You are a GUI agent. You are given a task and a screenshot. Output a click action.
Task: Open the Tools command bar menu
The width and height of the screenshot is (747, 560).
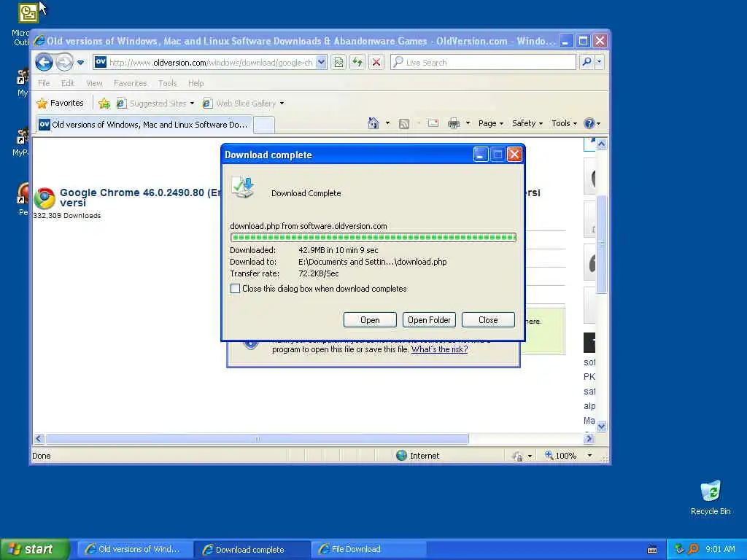(564, 123)
